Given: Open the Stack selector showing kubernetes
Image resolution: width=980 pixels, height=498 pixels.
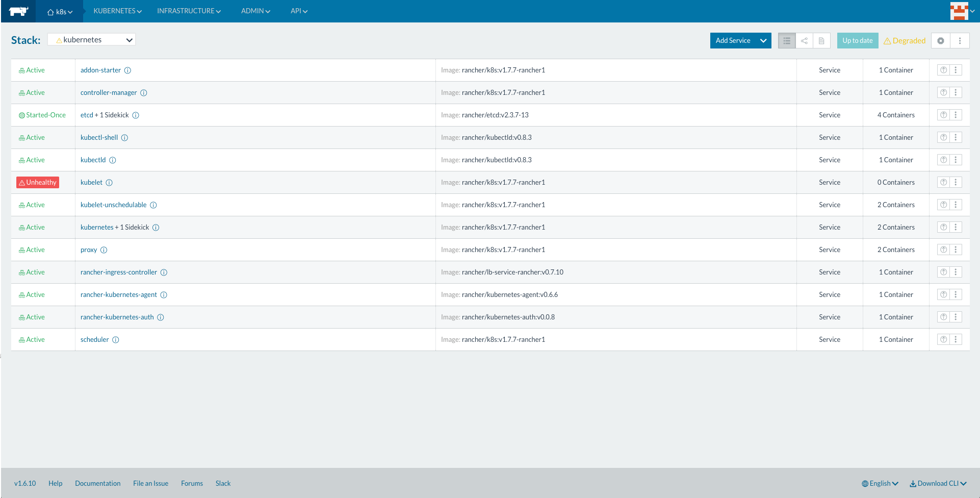Looking at the screenshot, I should [92, 40].
